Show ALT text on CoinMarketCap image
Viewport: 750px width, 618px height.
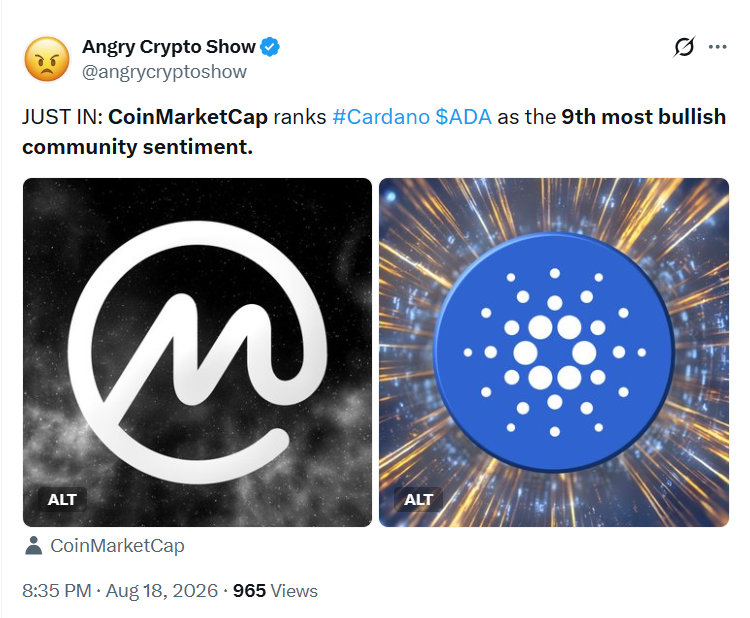pyautogui.click(x=62, y=500)
